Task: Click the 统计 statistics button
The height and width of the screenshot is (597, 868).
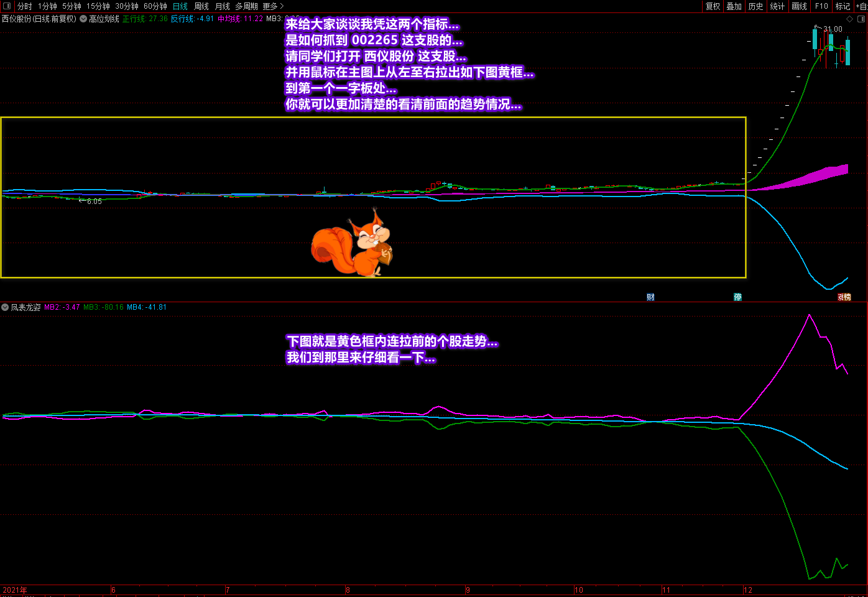Action: [x=777, y=6]
